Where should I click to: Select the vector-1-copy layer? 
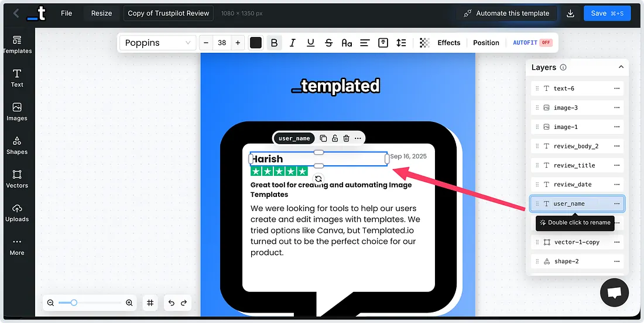click(x=577, y=242)
